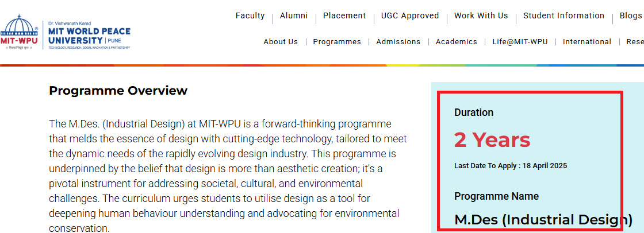Click the Programme Overview heading

(118, 91)
